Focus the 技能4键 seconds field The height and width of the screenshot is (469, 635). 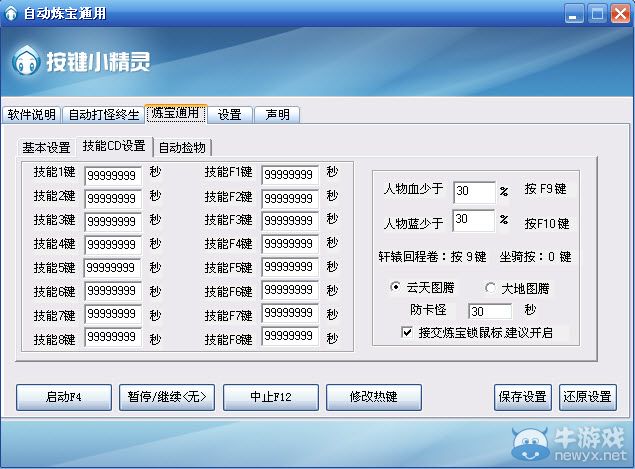pos(113,245)
